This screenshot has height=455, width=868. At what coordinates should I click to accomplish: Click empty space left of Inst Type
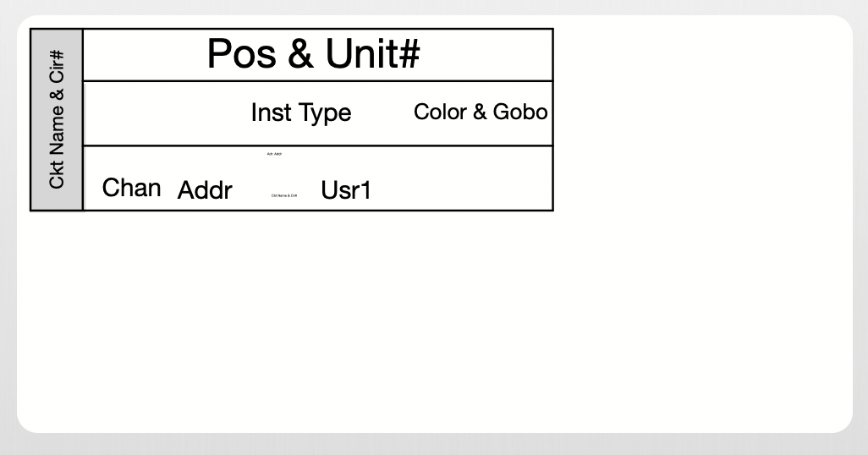[161, 113]
